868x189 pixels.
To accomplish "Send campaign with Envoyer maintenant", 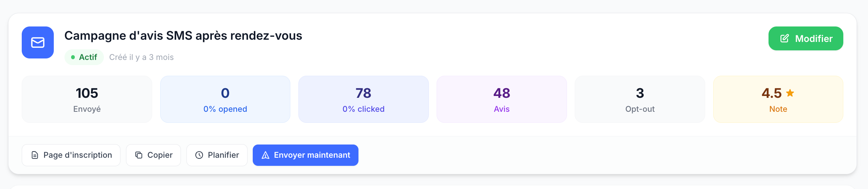I will coord(305,155).
